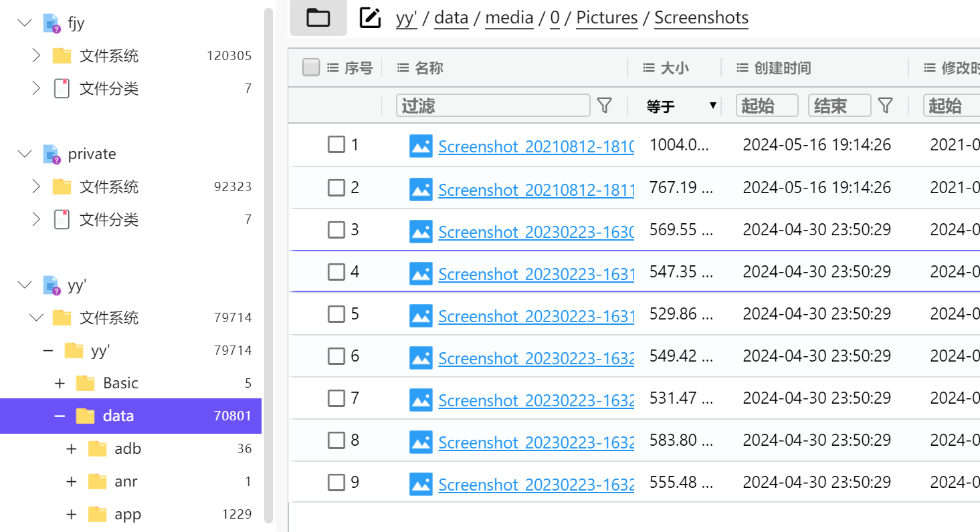Click the 过滤 name filter input field
980x532 pixels.
[493, 106]
